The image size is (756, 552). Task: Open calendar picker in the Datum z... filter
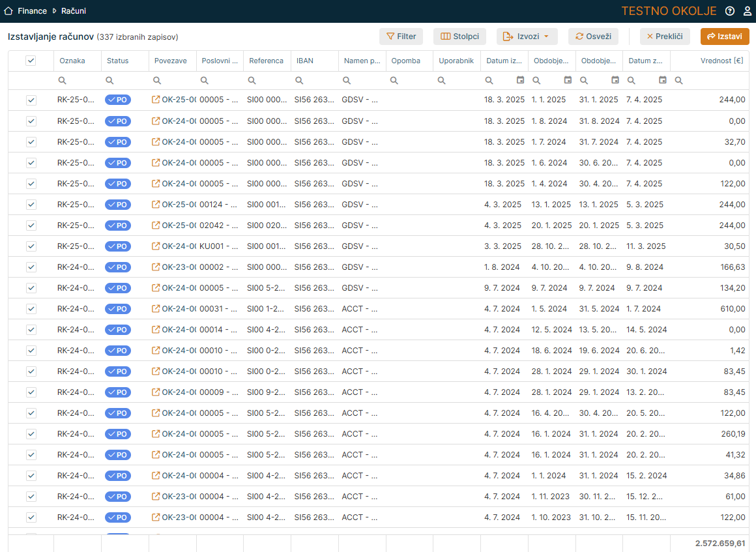click(663, 80)
